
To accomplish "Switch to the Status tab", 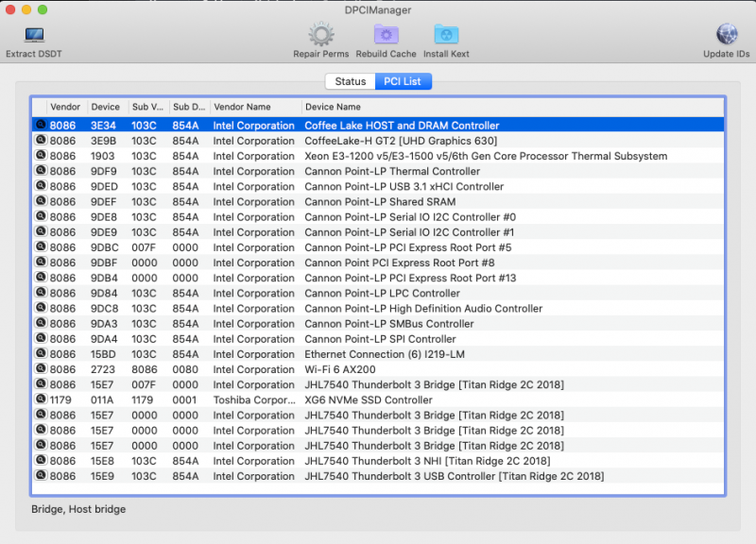I will tap(350, 82).
